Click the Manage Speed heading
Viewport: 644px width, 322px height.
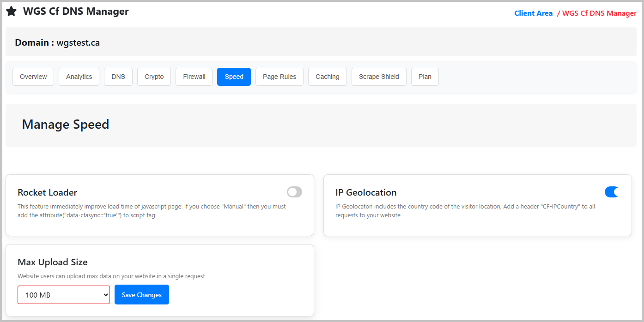(65, 125)
